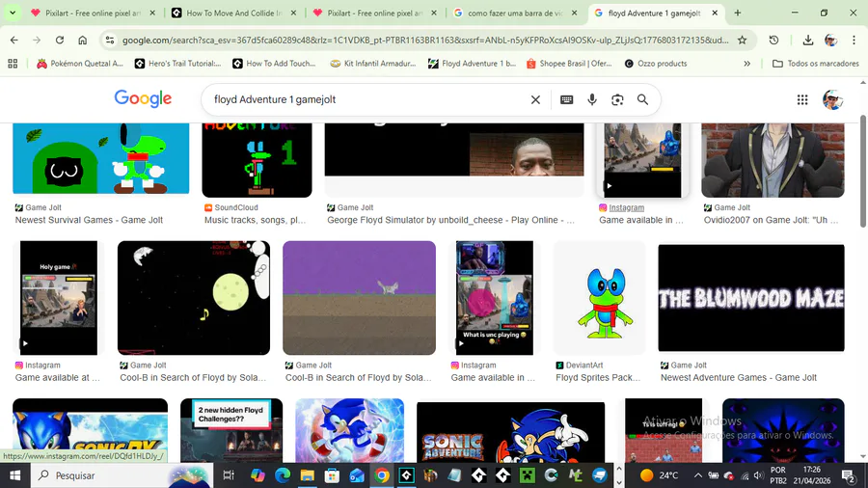The width and height of the screenshot is (868, 488).
Task: Open Newest Survival Games image result
Action: 100,158
